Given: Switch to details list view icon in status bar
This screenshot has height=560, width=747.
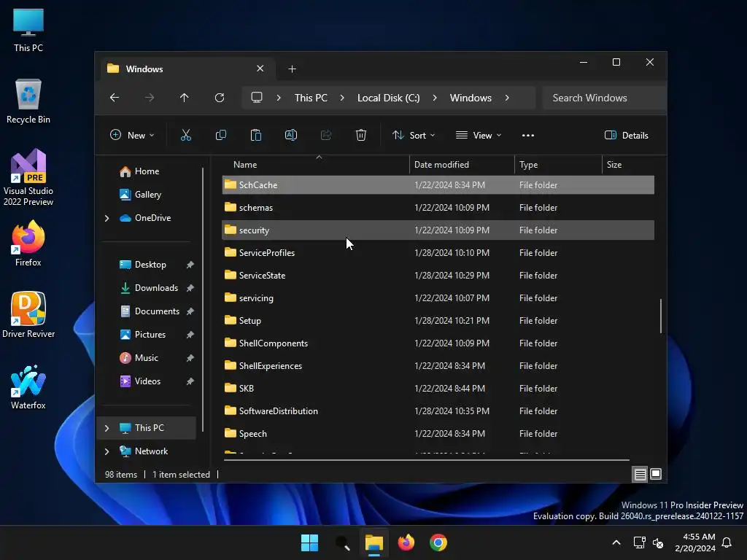Looking at the screenshot, I should click(640, 474).
